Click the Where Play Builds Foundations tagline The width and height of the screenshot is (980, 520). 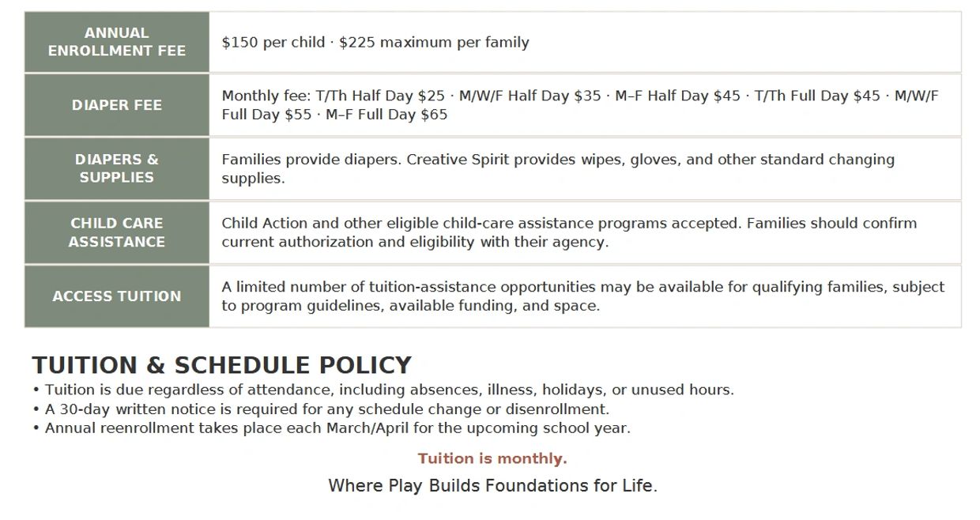(x=492, y=485)
